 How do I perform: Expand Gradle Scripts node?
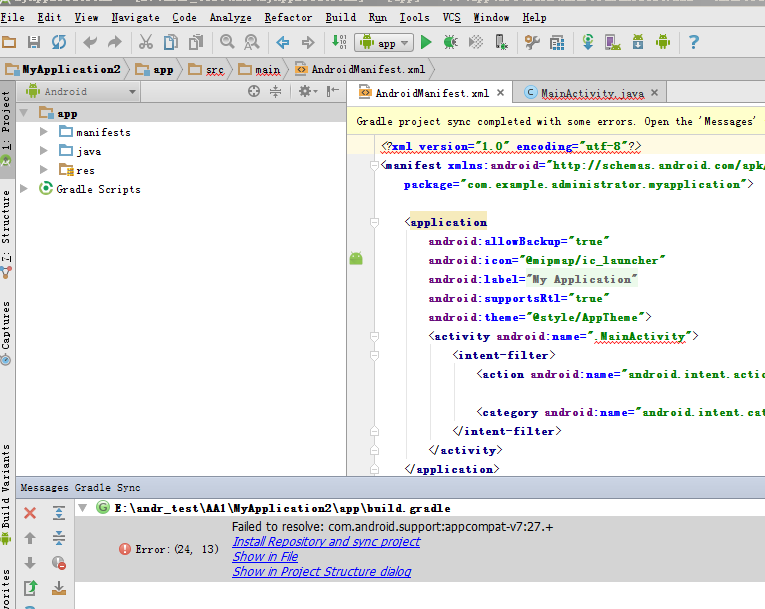[23, 189]
